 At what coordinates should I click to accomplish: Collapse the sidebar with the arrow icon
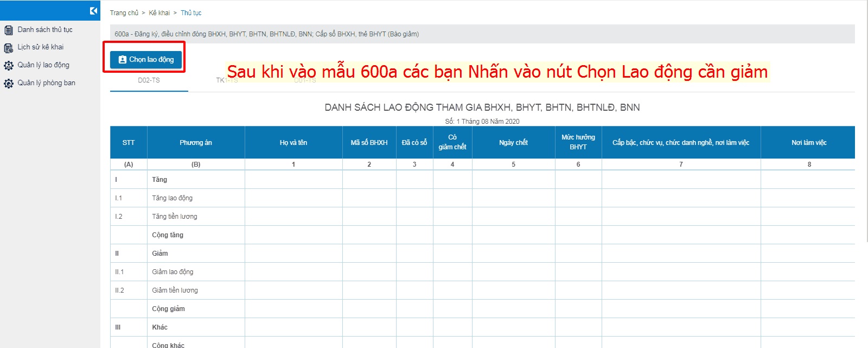[93, 11]
